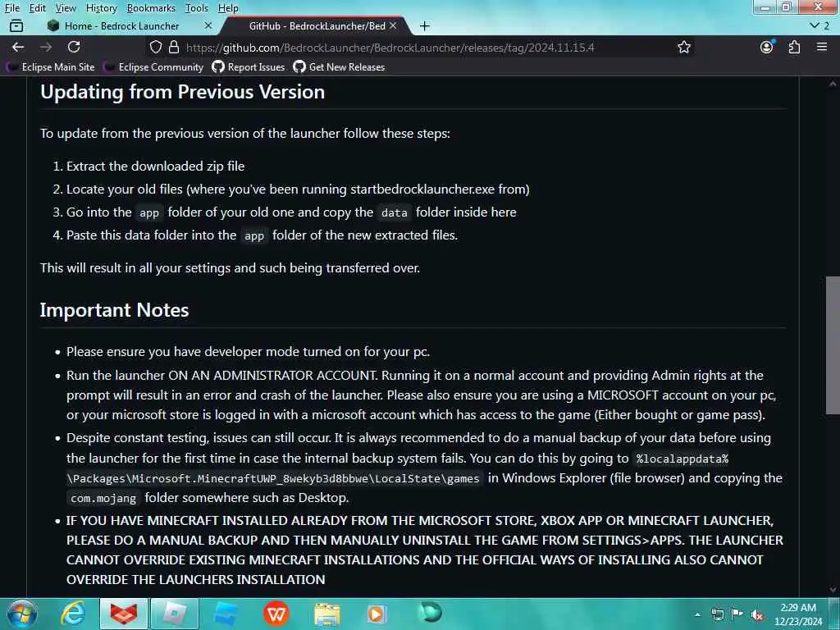
Task: Open the teal round app in taskbar
Action: (x=431, y=612)
